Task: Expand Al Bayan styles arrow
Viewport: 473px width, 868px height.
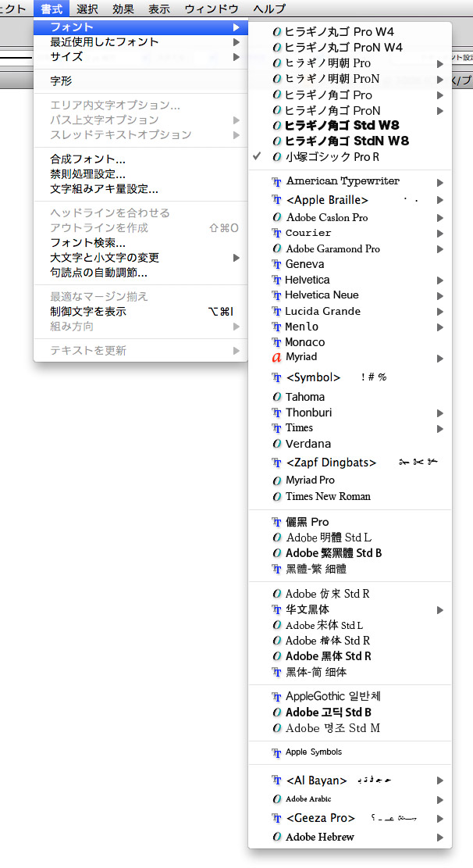Action: coord(440,781)
